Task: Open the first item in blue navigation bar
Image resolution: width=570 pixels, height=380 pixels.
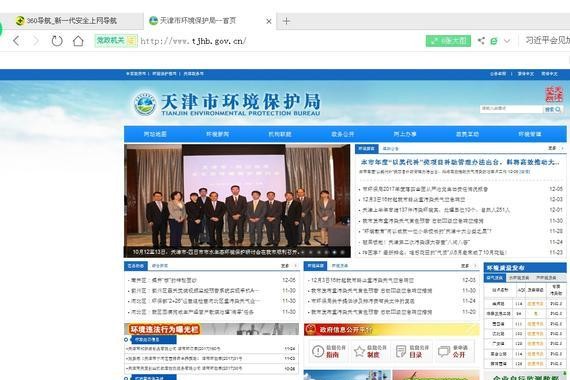Action: (x=155, y=134)
